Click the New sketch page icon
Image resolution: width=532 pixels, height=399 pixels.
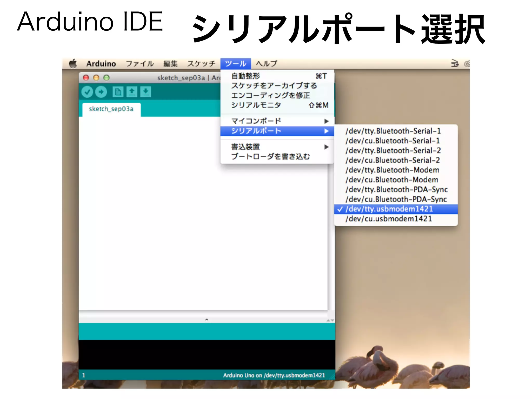coord(118,92)
